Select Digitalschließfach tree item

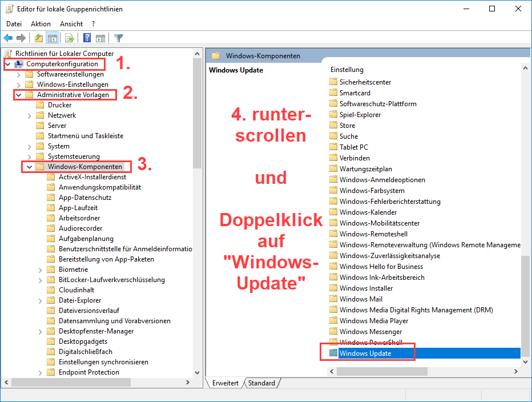coord(86,351)
